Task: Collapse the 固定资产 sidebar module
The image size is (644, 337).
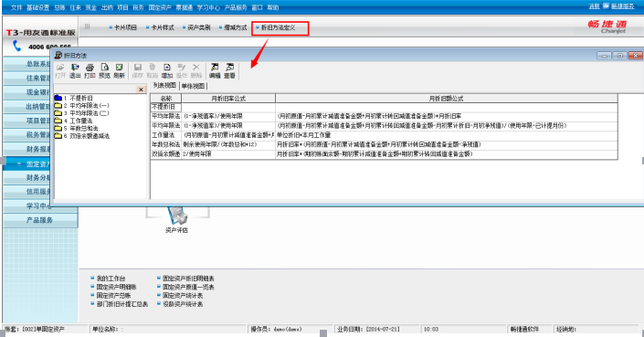Action: click(19, 163)
